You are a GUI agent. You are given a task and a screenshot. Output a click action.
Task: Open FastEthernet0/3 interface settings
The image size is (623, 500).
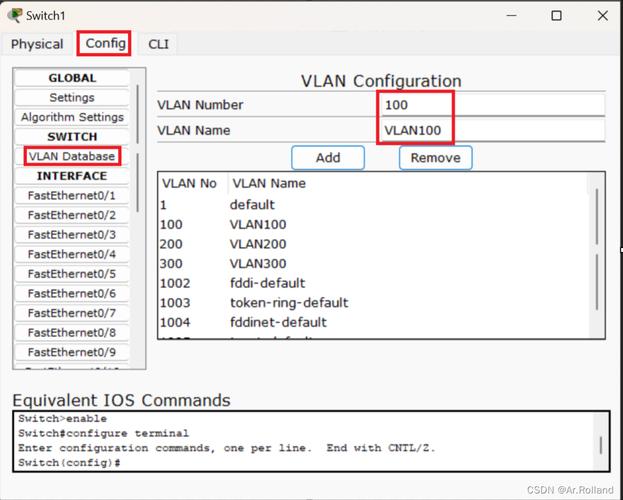(x=72, y=234)
